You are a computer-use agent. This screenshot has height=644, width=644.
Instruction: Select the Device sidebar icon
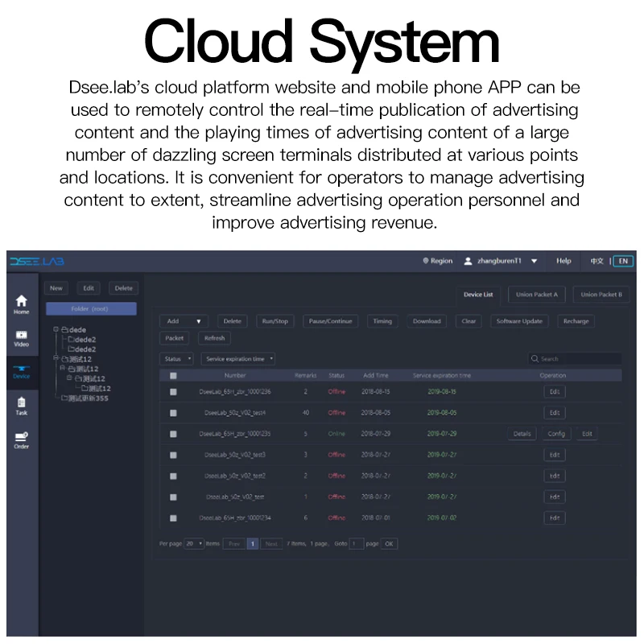click(22, 372)
